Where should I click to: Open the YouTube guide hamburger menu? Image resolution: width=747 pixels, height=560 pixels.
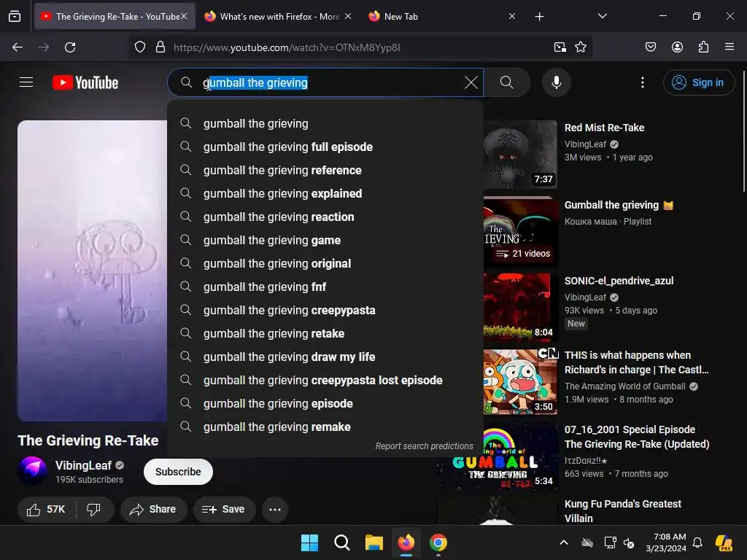tap(26, 82)
